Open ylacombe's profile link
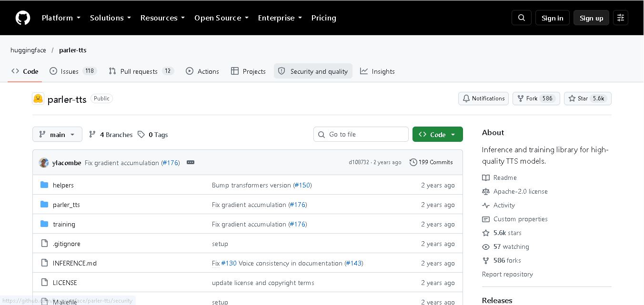 point(67,163)
